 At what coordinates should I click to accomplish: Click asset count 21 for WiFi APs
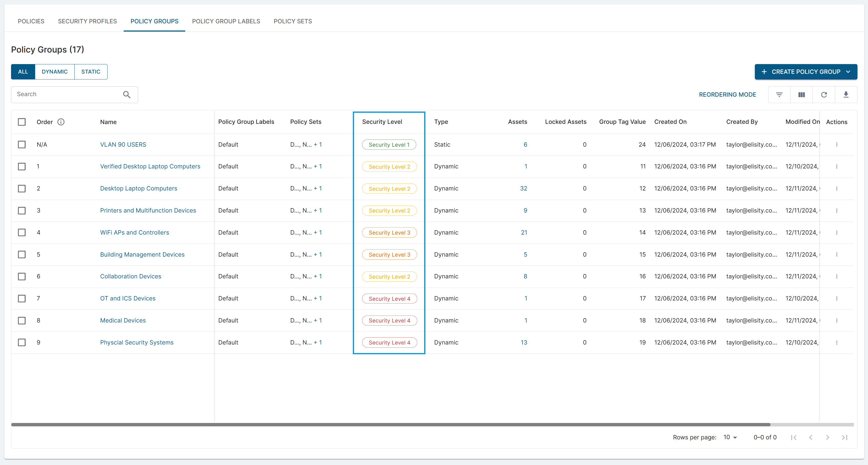click(x=524, y=233)
